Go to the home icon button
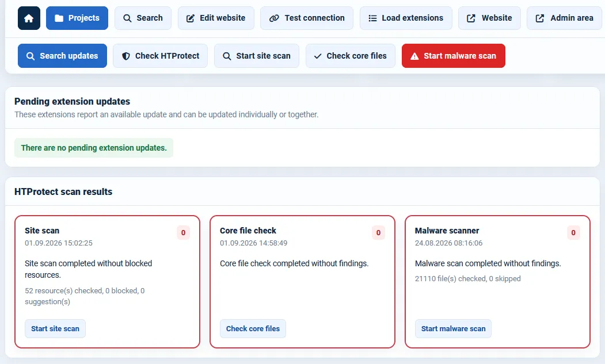The width and height of the screenshot is (605, 364). point(29,18)
